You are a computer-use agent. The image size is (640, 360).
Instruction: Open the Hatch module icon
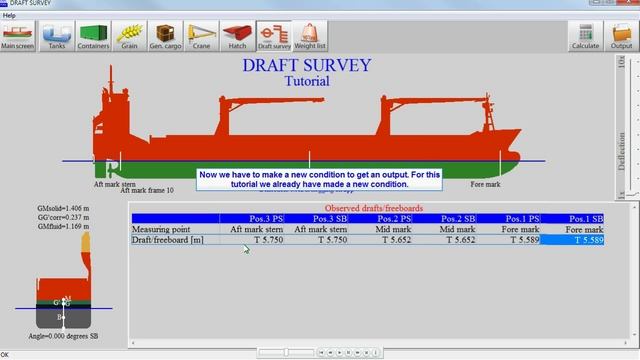[x=237, y=36]
